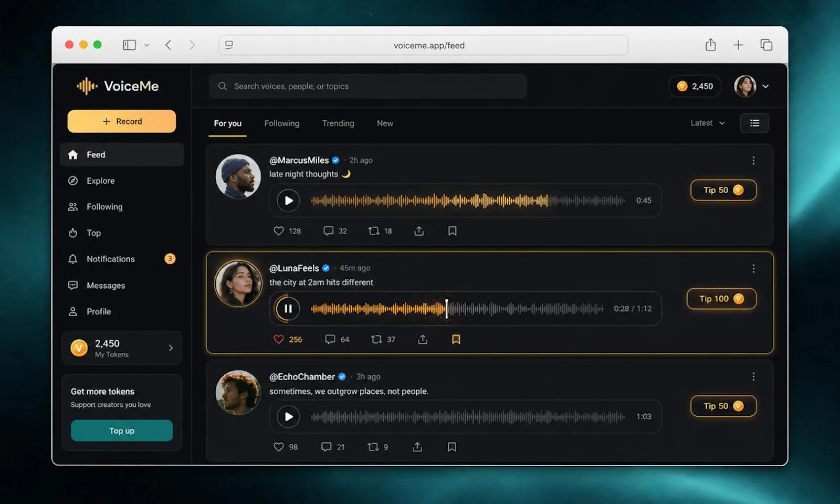Bookmark EchoChamber's post

click(451, 447)
